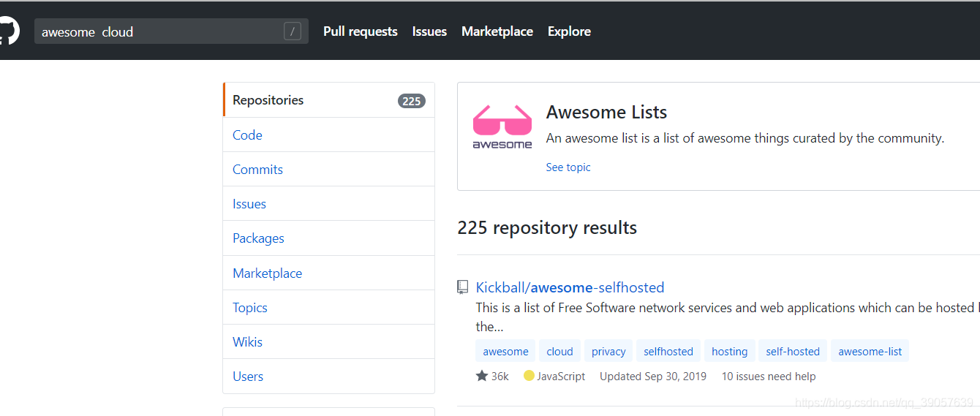The height and width of the screenshot is (416, 980).
Task: Filter search results by Commits
Action: tap(328, 169)
